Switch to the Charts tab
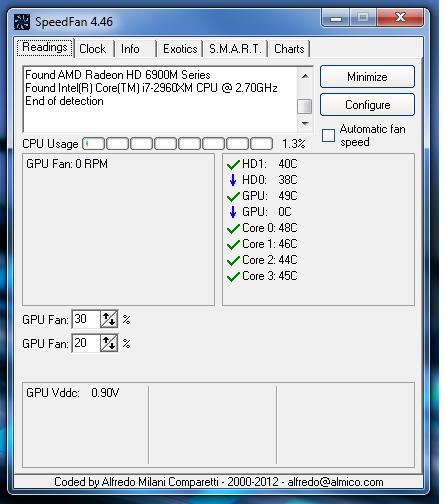The width and height of the screenshot is (445, 504). (x=289, y=49)
